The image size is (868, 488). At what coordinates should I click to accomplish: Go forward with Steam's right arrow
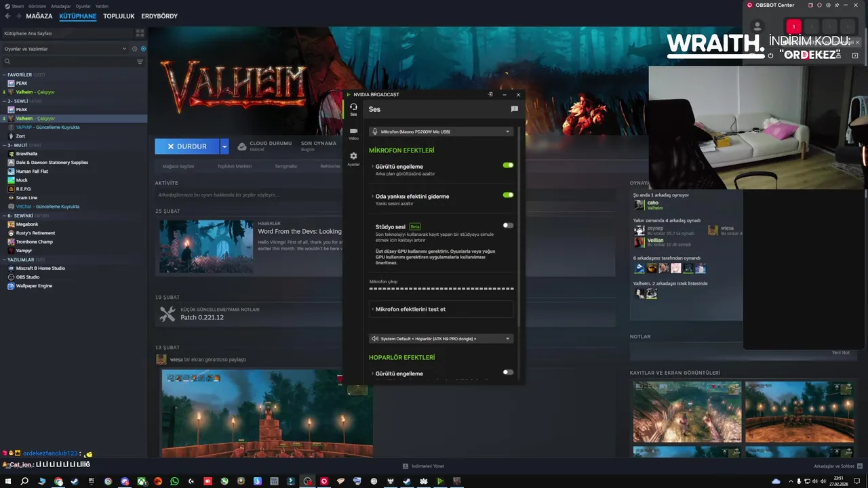pos(18,16)
